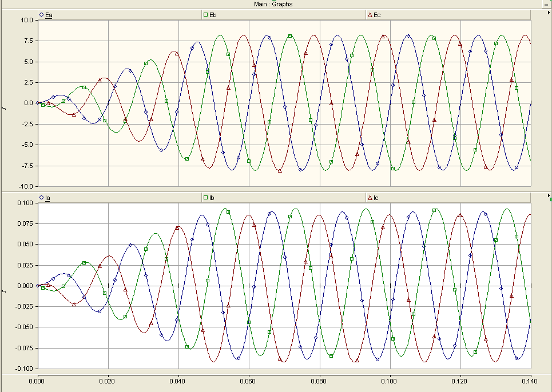Click the red triangle marker for Ec
Image resolution: width=552 pixels, height=392 pixels.
370,15
